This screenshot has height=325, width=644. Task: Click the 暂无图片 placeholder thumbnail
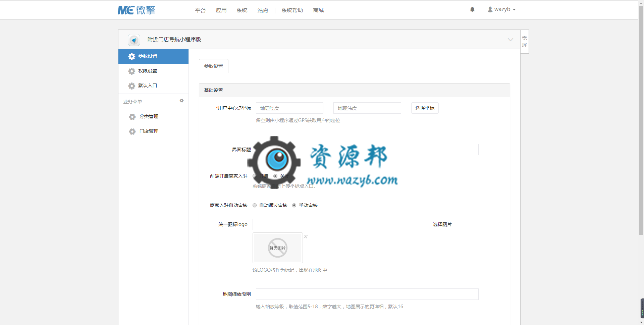point(278,248)
